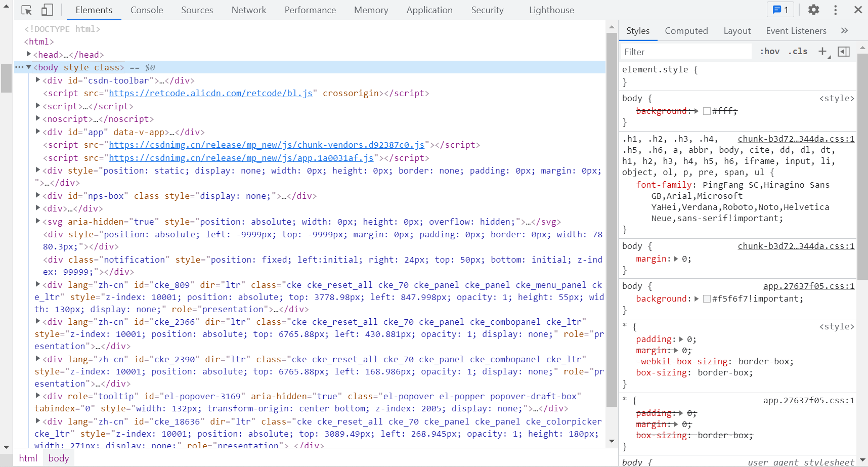Expand the svg aria-hidden node

37,221
